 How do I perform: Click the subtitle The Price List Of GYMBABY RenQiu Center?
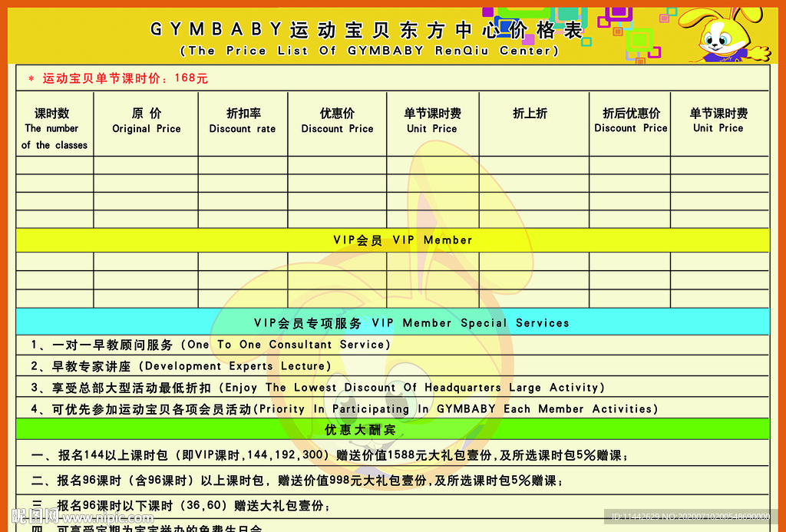(369, 51)
